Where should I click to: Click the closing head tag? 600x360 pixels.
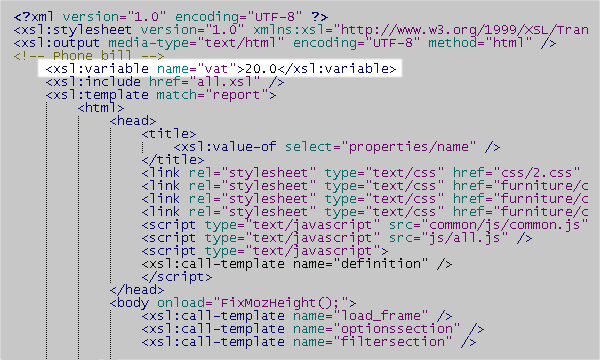[137, 290]
